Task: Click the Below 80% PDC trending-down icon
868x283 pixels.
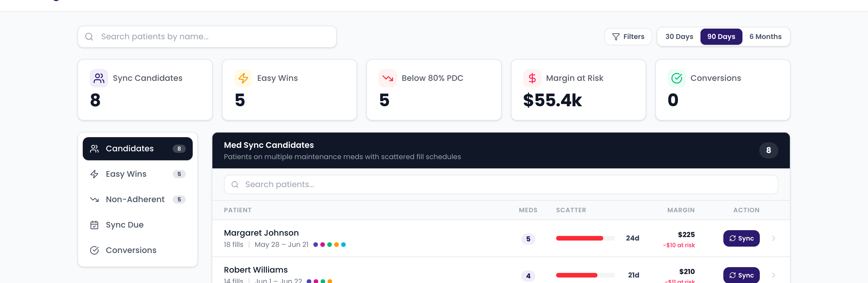Action: pyautogui.click(x=387, y=78)
